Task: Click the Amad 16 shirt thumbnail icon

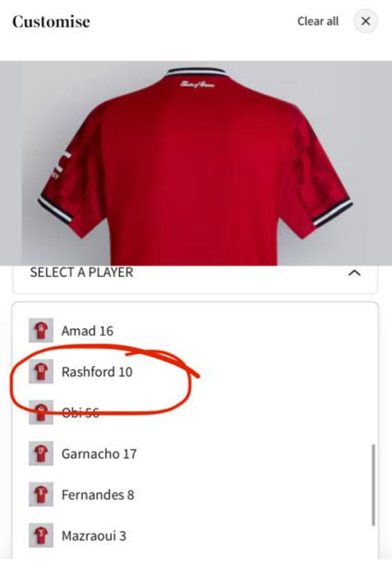Action: [x=41, y=330]
